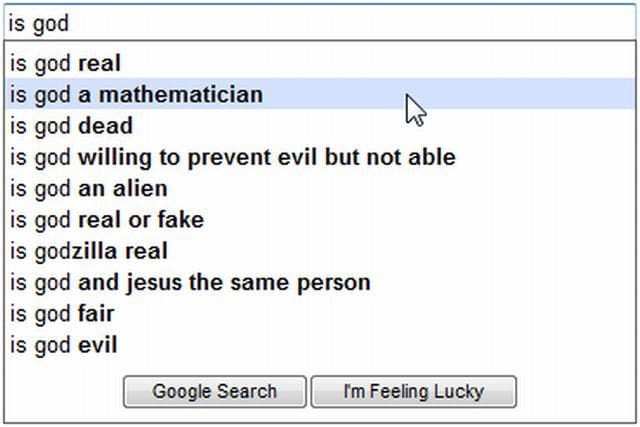Screen dimensions: 640x427
Task: Choose the "is god fair" suggestion
Action: pyautogui.click(x=62, y=314)
